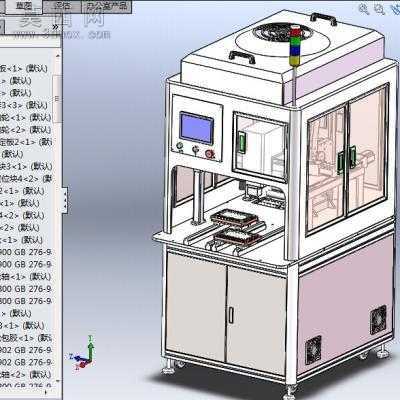Image resolution: width=400 pixels, height=400 pixels.
Task: Select tree row 位块4<2>
Action: click(x=26, y=178)
